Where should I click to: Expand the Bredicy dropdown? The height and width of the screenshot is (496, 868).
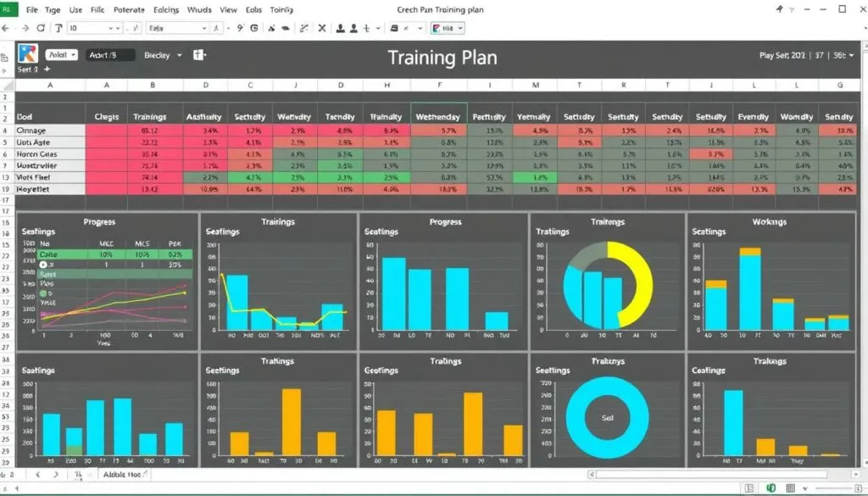click(163, 55)
